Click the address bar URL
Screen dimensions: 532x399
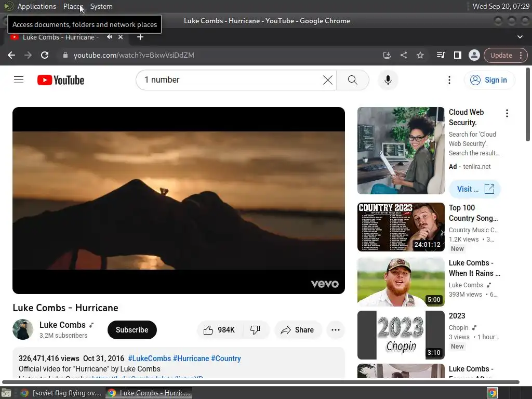(134, 55)
